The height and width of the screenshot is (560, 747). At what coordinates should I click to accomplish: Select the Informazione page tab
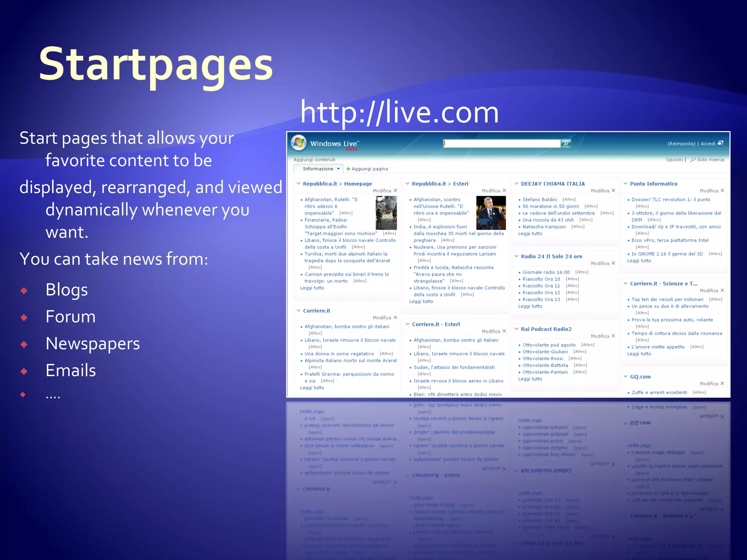pyautogui.click(x=318, y=169)
